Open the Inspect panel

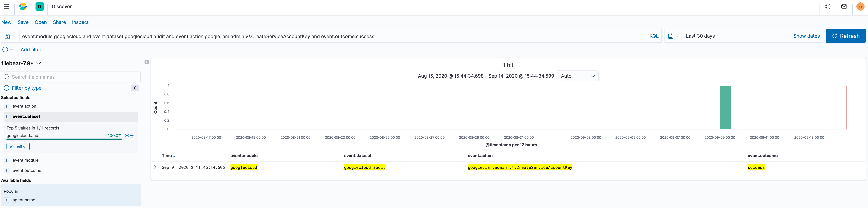pos(80,22)
